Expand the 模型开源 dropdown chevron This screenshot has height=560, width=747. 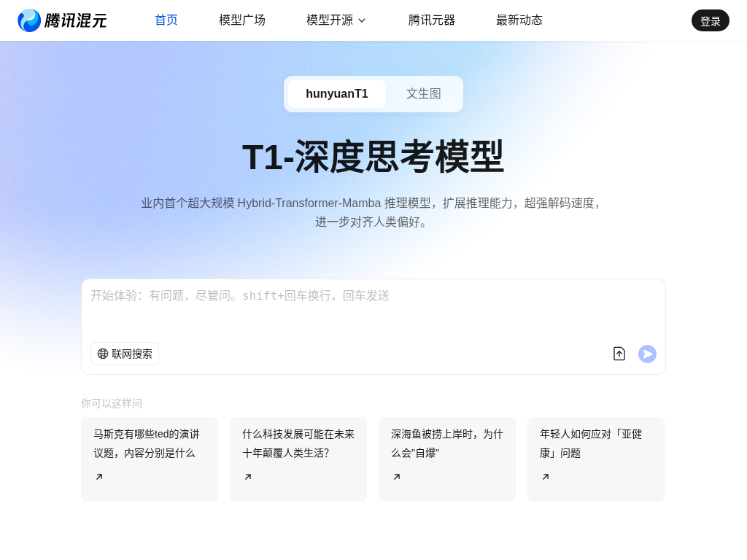coord(362,20)
